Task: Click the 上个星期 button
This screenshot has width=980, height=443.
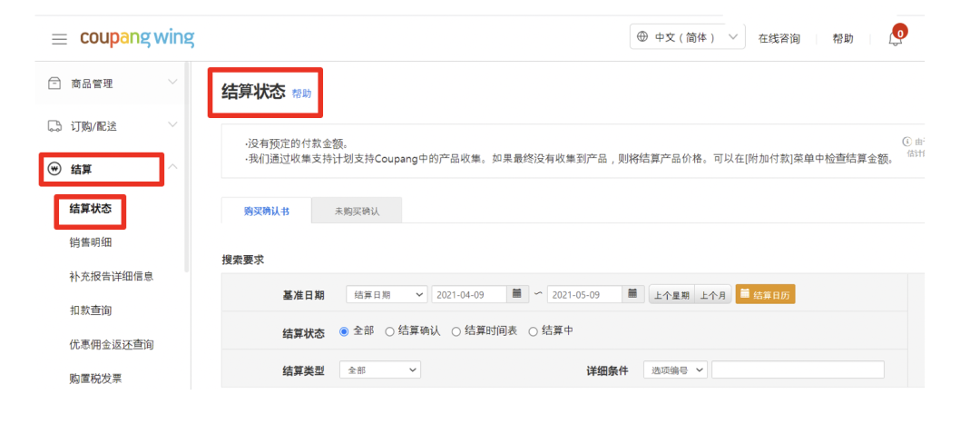Action: pyautogui.click(x=671, y=295)
